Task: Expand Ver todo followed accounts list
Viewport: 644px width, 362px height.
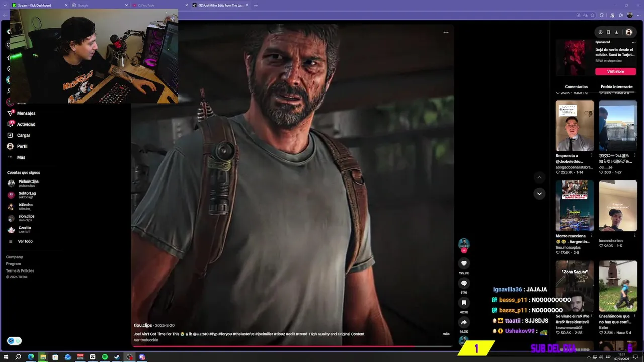Action: [x=21, y=241]
